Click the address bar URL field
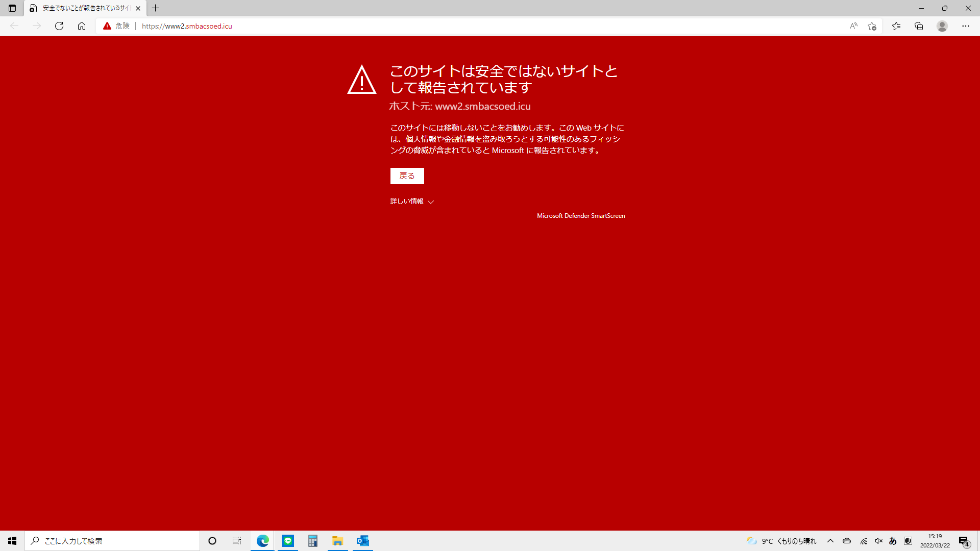Screen dimensions: 980x551 click(490, 26)
